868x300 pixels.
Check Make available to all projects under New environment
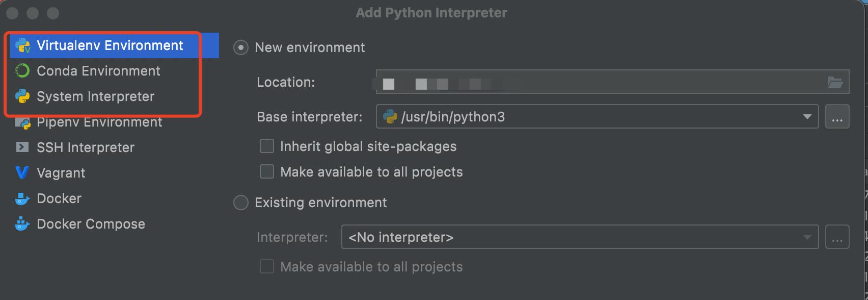pos(267,172)
